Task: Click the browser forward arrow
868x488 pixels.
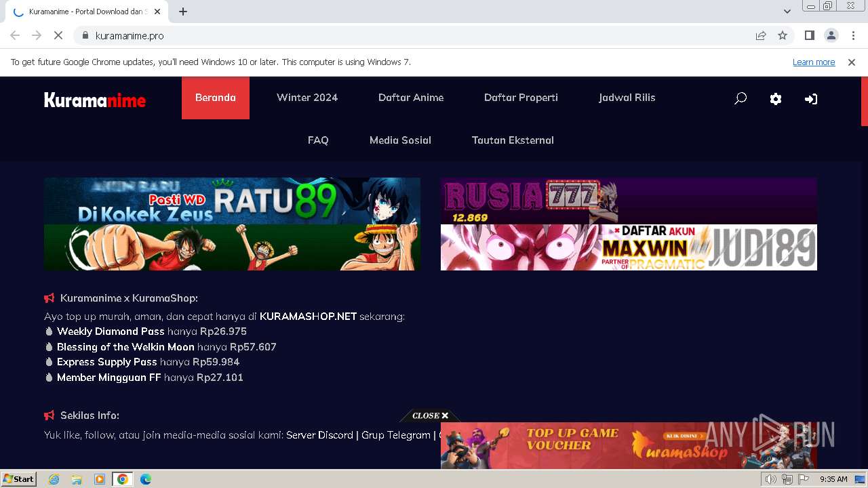Action: point(37,35)
